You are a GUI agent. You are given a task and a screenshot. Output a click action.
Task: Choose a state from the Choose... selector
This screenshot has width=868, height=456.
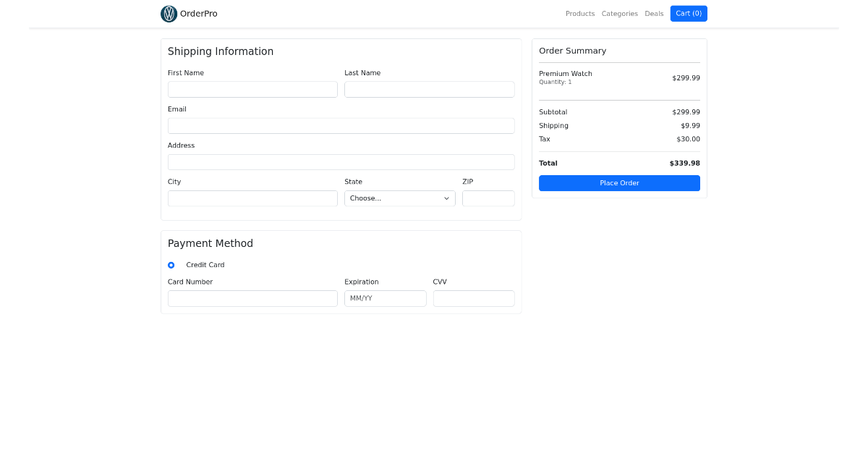pos(399,198)
